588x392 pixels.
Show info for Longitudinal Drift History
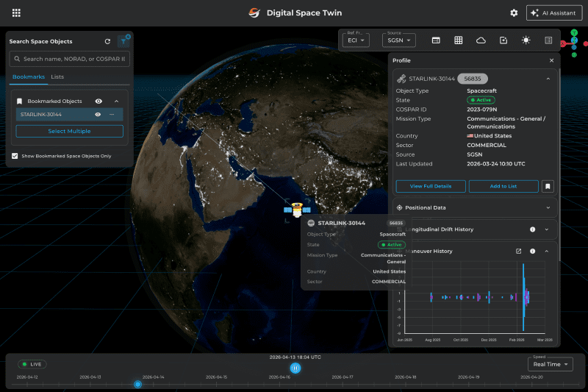532,229
